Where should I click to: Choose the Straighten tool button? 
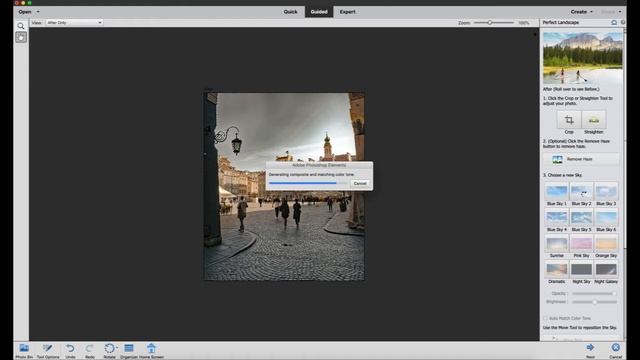pyautogui.click(x=594, y=120)
